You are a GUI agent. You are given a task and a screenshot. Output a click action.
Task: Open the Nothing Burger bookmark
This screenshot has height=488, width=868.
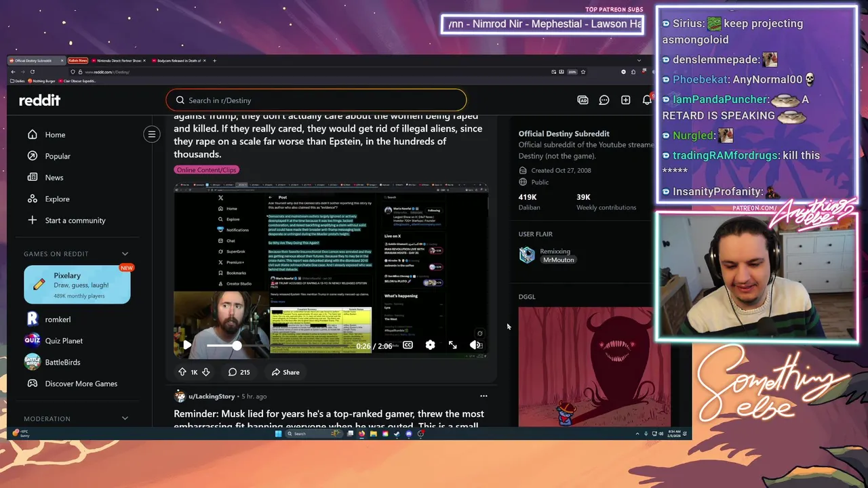(x=41, y=81)
